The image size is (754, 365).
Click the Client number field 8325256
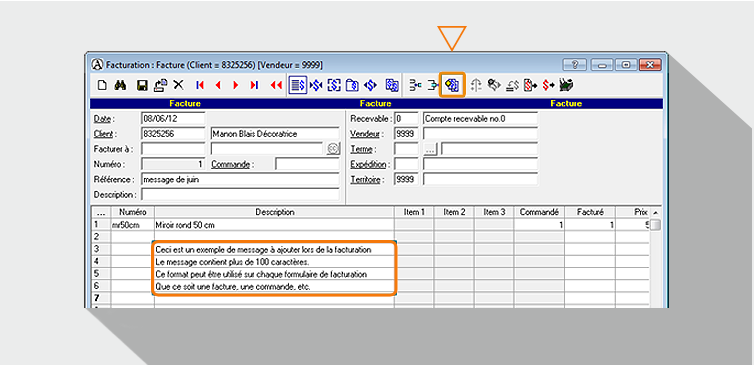point(174,134)
